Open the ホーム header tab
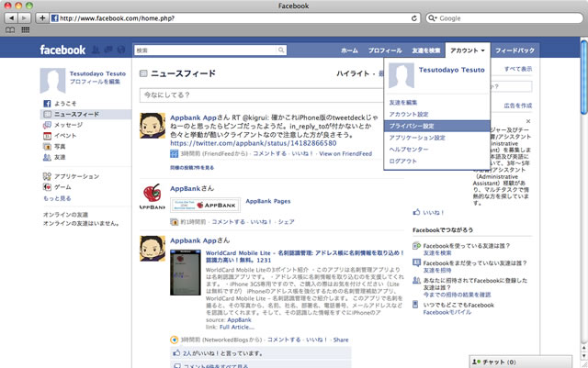 [x=349, y=50]
